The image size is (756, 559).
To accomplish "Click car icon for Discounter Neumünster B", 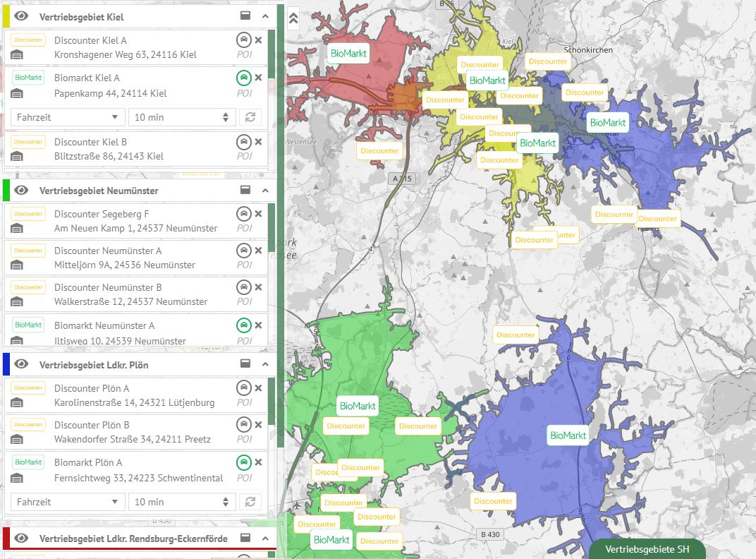I will (x=244, y=287).
